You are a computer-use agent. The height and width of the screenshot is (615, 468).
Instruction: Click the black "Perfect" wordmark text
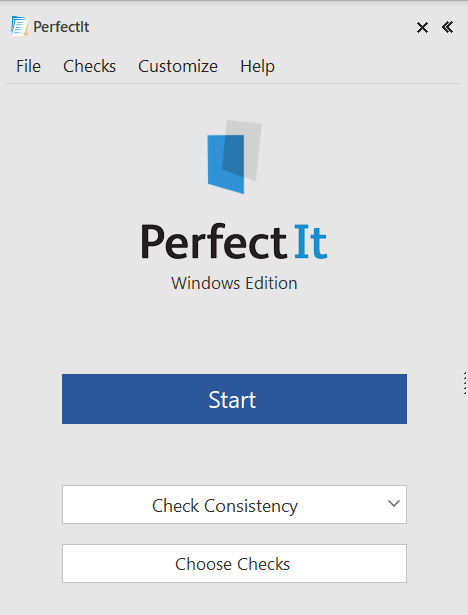(x=214, y=242)
